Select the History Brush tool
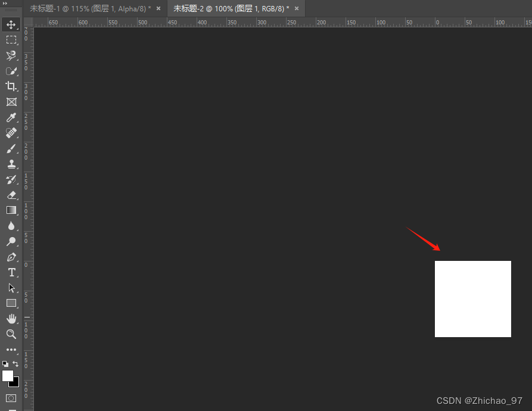This screenshot has height=411, width=532. coord(11,179)
